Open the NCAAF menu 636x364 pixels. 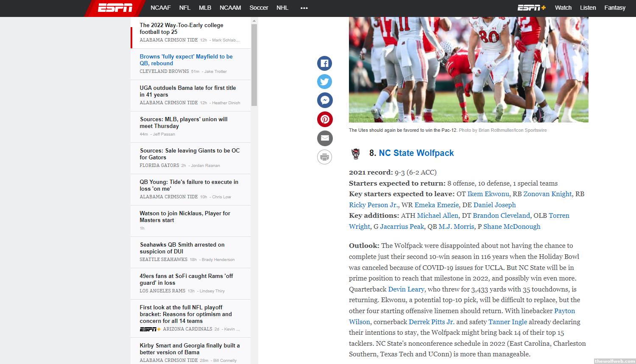coord(161,8)
